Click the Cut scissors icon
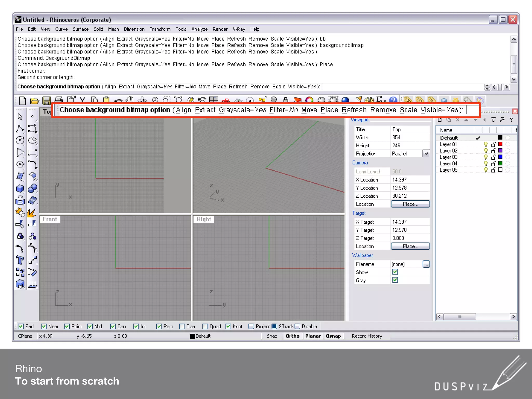 coord(82,100)
